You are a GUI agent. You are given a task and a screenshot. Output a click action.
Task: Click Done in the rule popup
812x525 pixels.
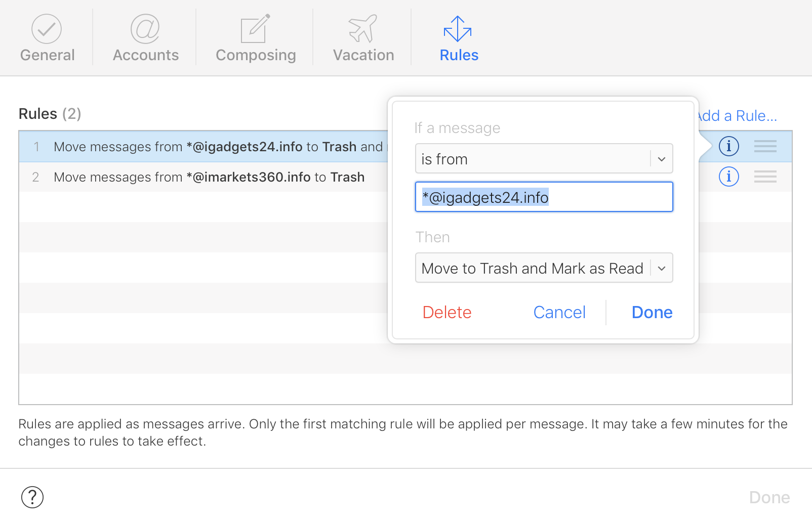(652, 313)
